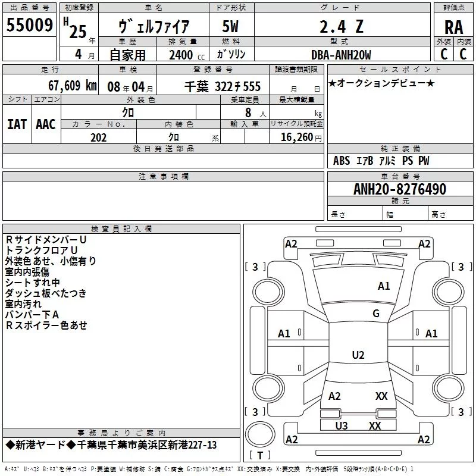Click the RA evaluation score
The image size is (476, 476).
(453, 27)
